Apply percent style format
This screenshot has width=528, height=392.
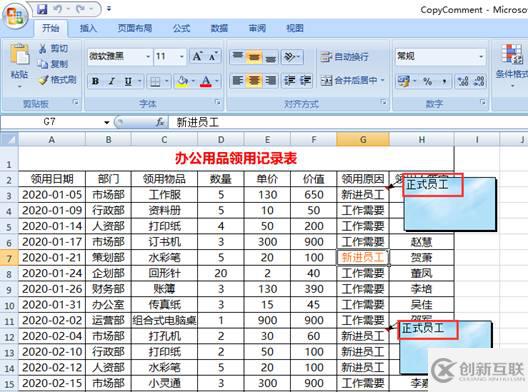427,81
